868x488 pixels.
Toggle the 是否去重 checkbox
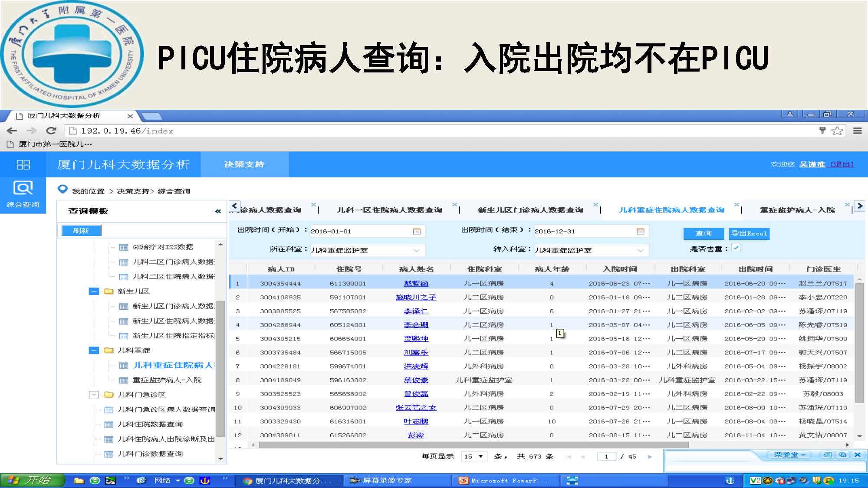[736, 248]
